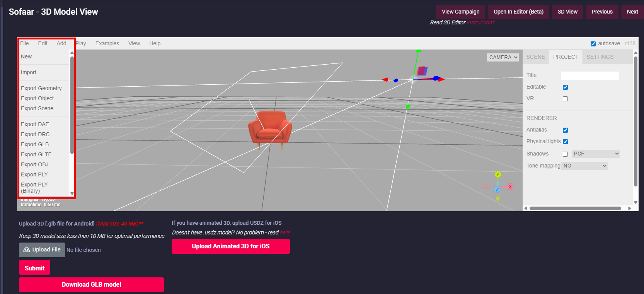Click the upload icon on Upload File
Image resolution: width=644 pixels, height=294 pixels.
tap(27, 250)
